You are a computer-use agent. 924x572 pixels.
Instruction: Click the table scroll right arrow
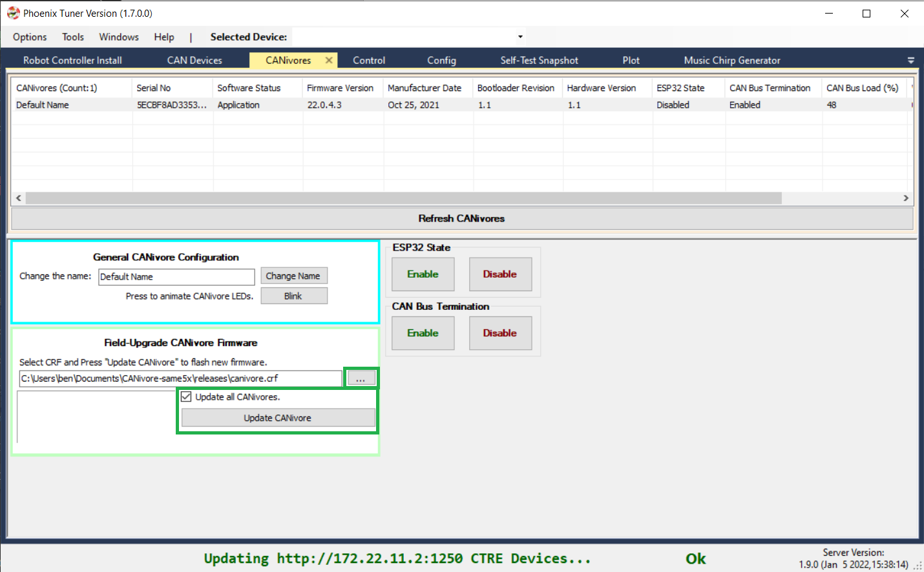pos(906,198)
